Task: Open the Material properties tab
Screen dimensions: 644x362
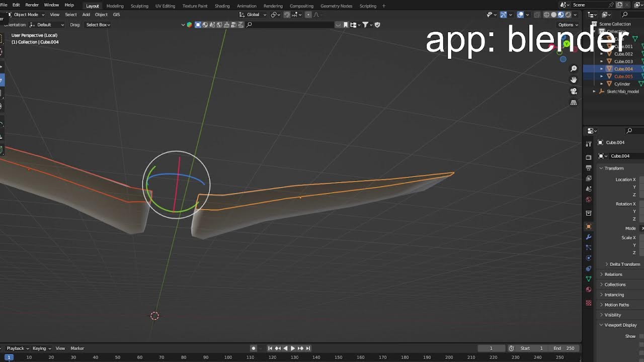Action: 589,290
